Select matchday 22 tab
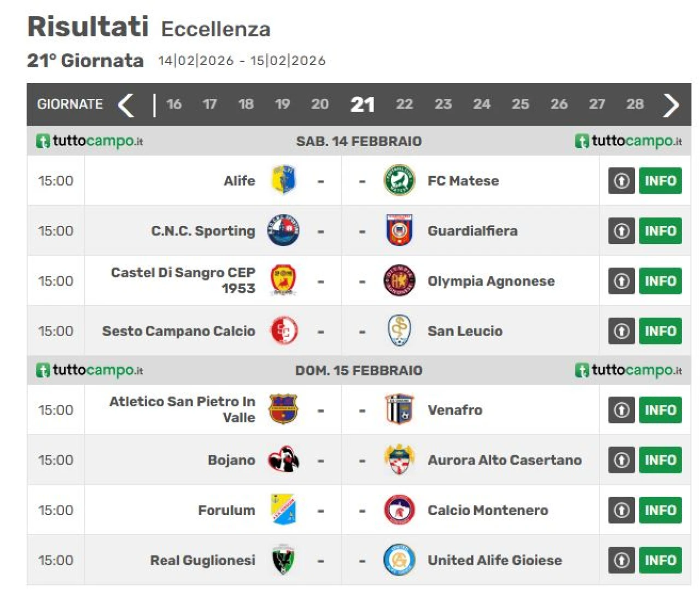Screen dimensions: 700x597 [x=404, y=104]
